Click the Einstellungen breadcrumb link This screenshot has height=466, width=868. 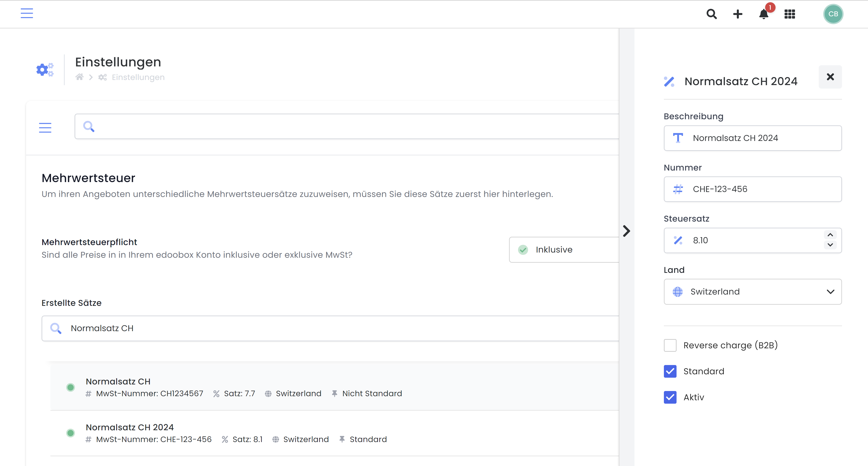(x=138, y=77)
